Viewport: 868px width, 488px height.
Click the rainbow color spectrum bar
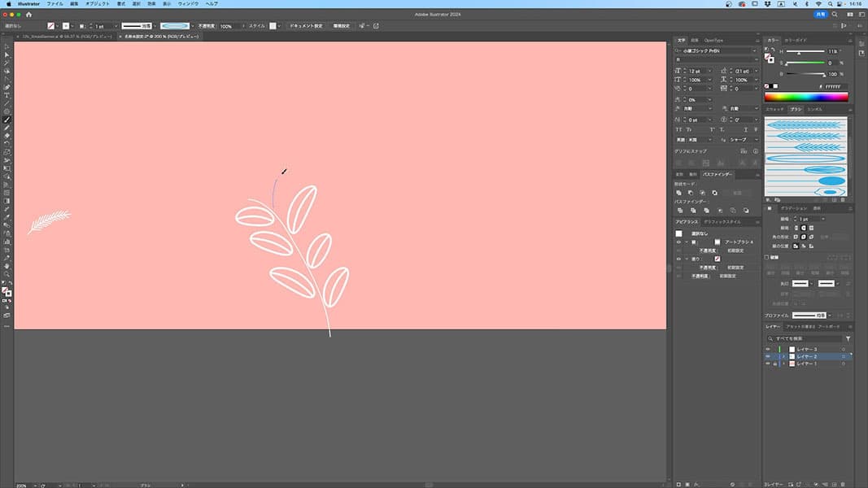click(x=805, y=97)
